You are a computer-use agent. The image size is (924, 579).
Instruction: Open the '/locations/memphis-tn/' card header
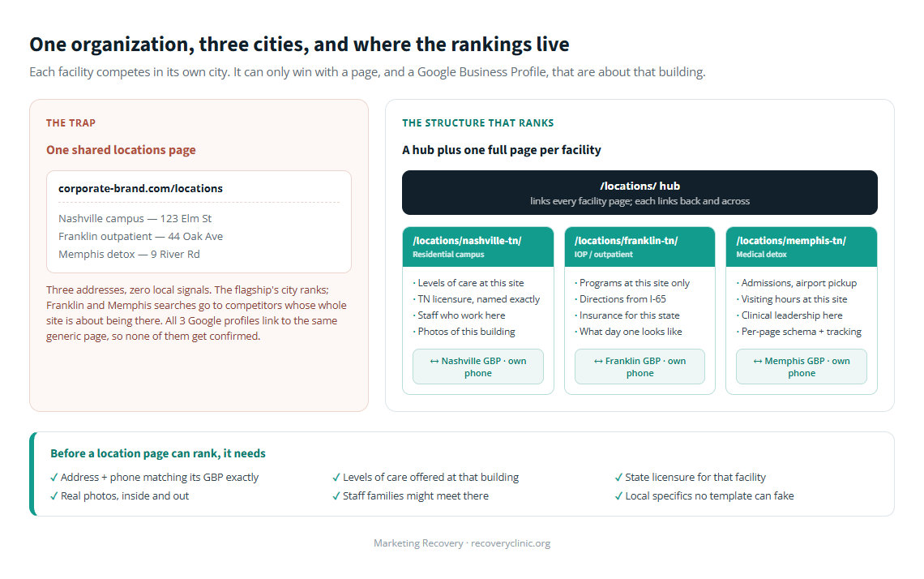pos(802,247)
